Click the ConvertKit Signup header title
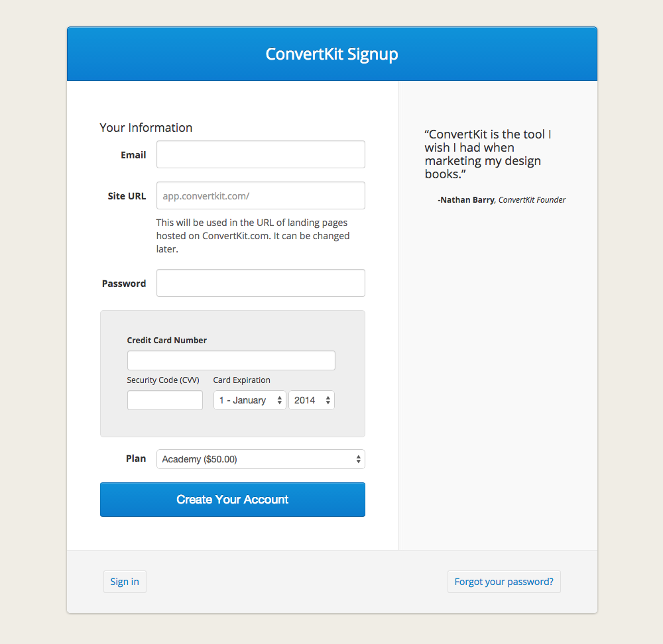 point(331,54)
